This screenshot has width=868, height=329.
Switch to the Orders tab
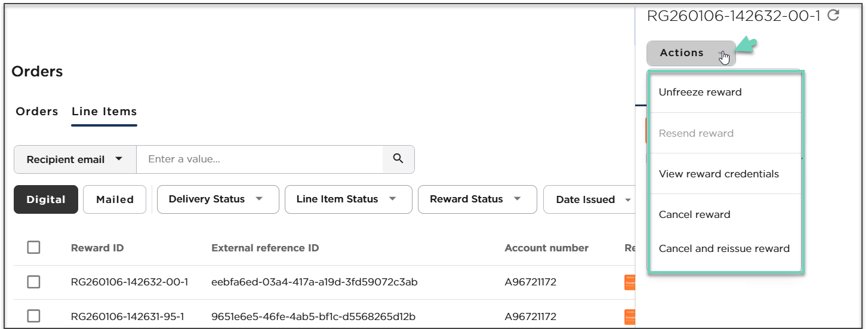(x=37, y=112)
